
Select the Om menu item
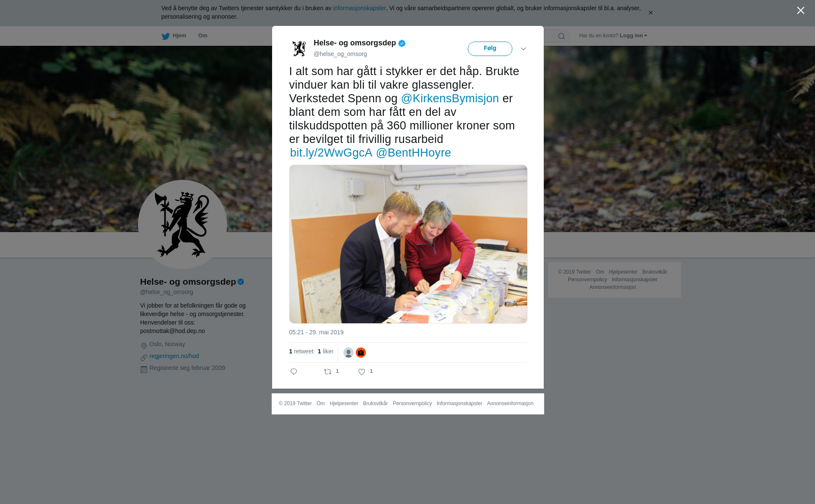[x=202, y=36]
